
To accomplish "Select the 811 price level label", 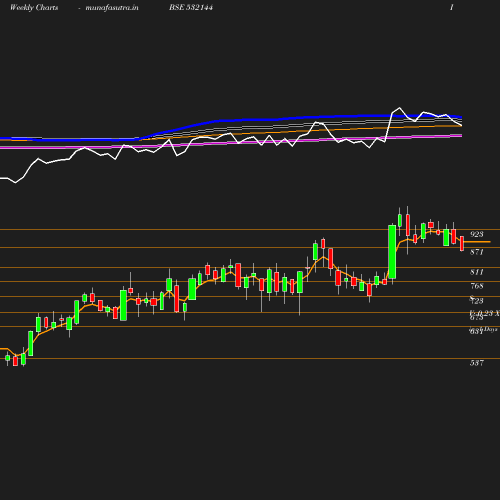I will (477, 272).
